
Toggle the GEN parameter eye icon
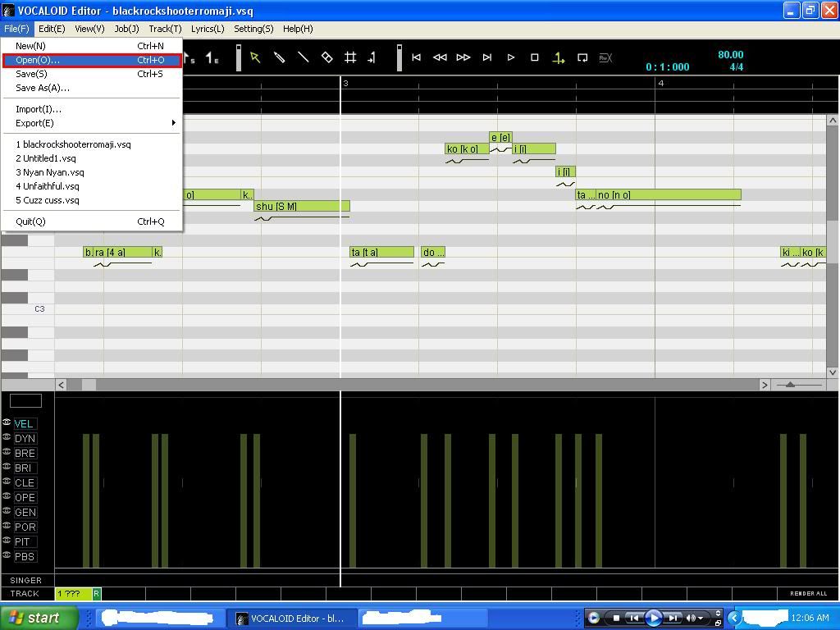(x=7, y=510)
